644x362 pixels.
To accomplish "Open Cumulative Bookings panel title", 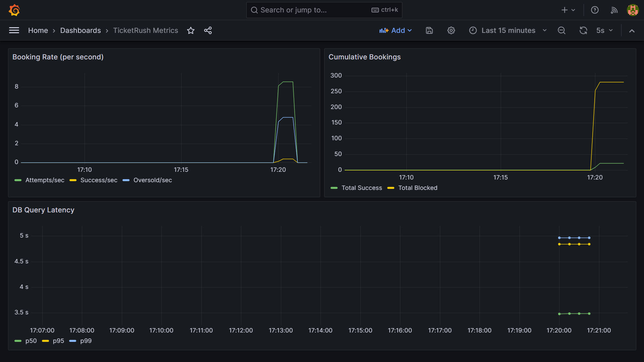I will pyautogui.click(x=364, y=57).
